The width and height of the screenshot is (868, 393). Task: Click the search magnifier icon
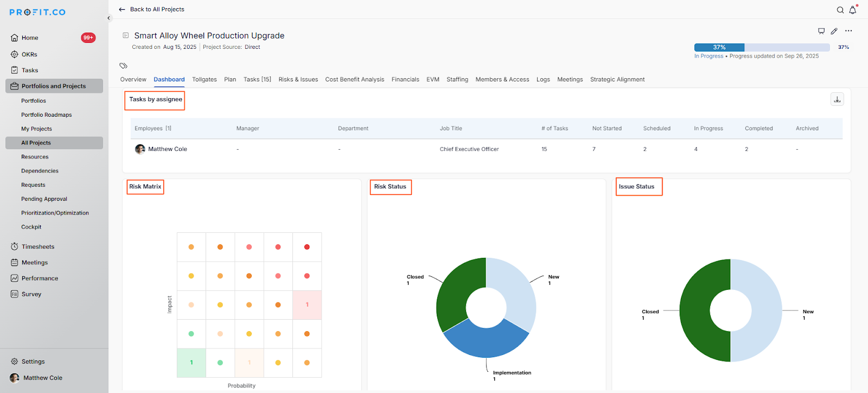840,10
